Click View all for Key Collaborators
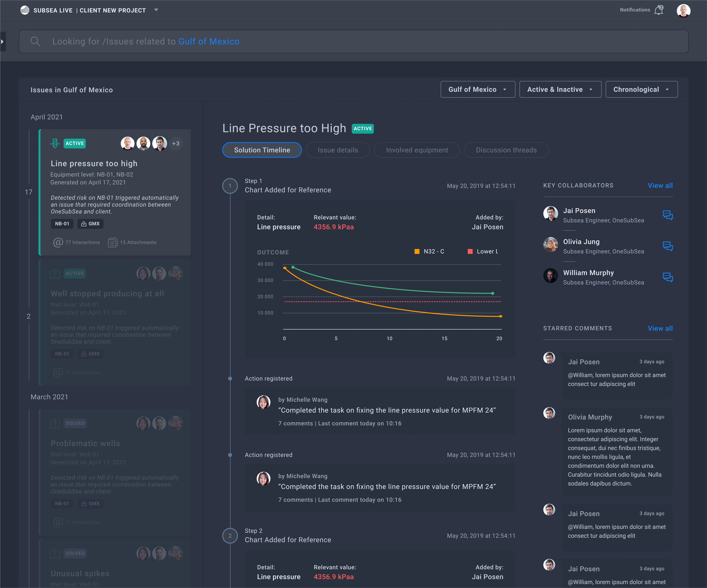 [660, 186]
